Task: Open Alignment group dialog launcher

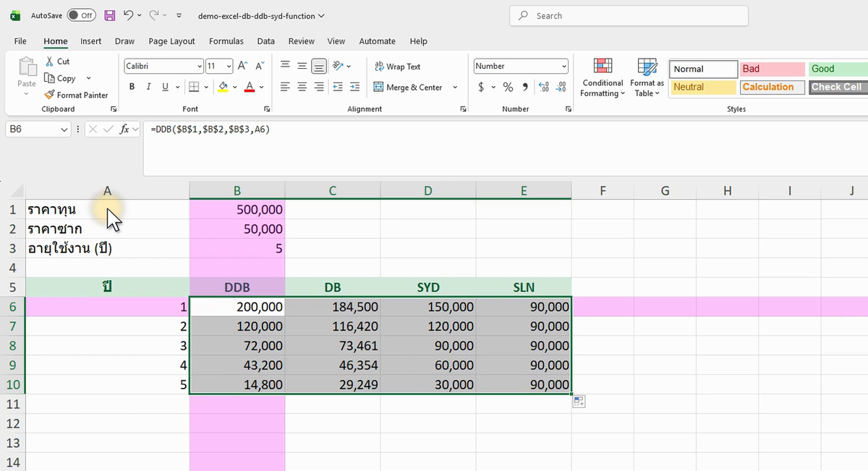Action: (x=463, y=109)
